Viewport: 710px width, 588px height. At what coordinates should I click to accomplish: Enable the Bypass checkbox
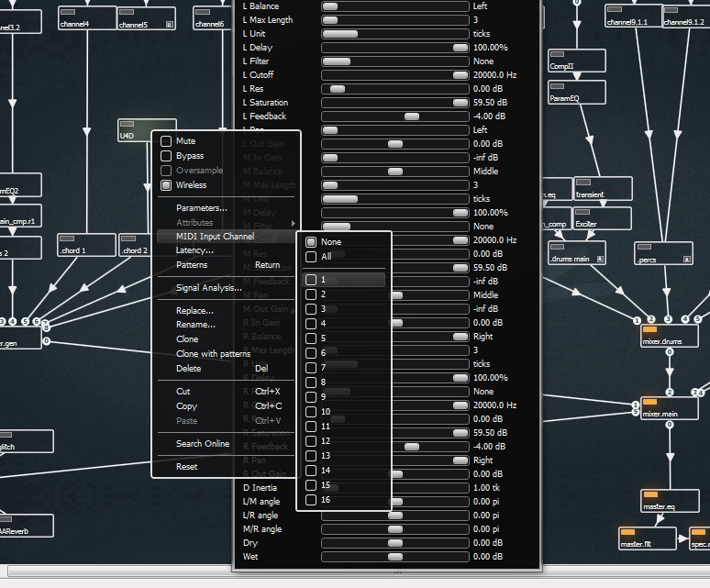(x=166, y=156)
